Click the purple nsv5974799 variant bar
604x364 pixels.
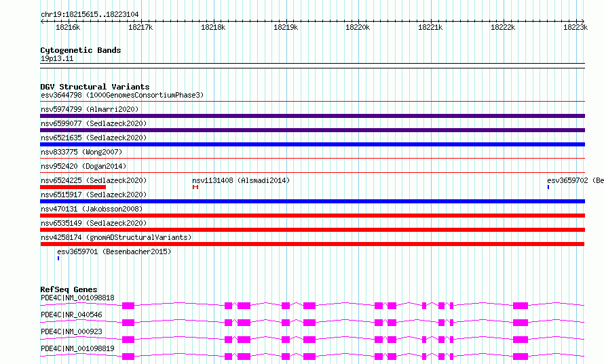(x=312, y=116)
